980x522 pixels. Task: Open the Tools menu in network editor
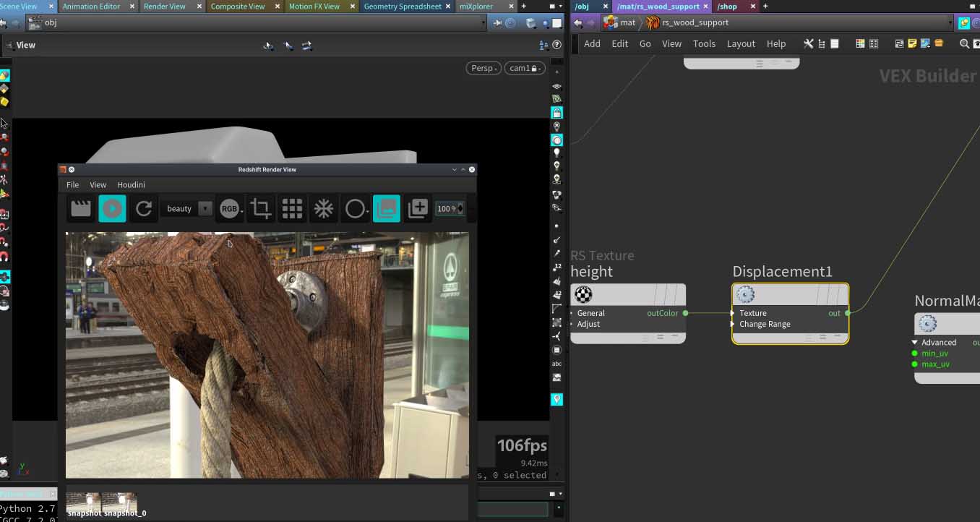703,44
